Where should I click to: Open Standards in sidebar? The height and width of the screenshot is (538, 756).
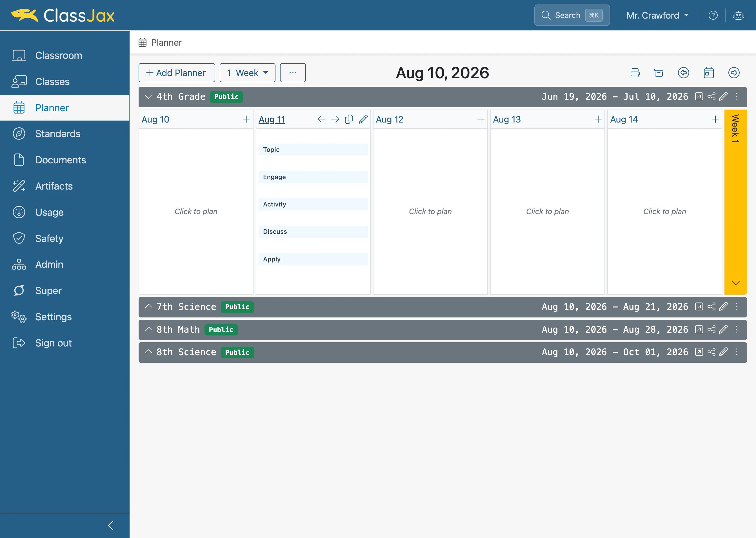point(65,134)
